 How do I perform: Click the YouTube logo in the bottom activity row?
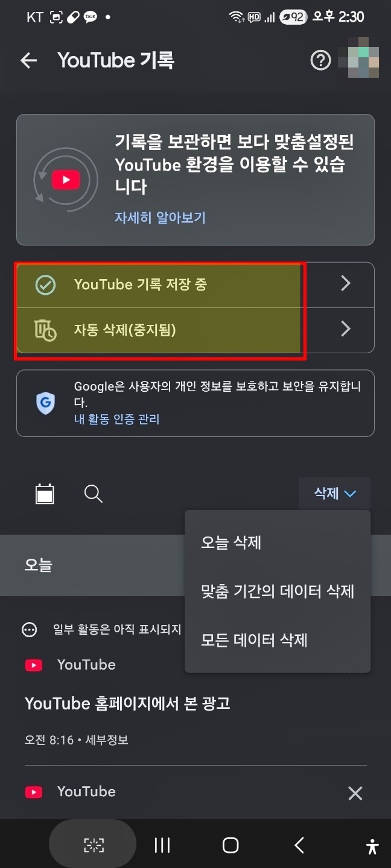coord(34,792)
